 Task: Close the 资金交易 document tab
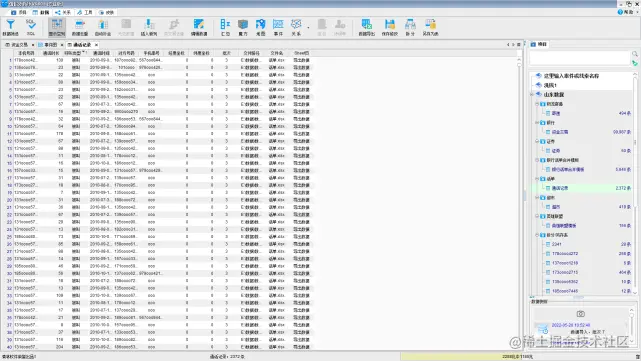[33, 45]
